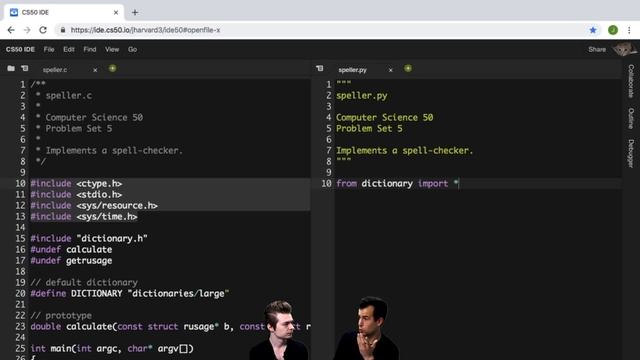Add new tab in left pane

112,68
